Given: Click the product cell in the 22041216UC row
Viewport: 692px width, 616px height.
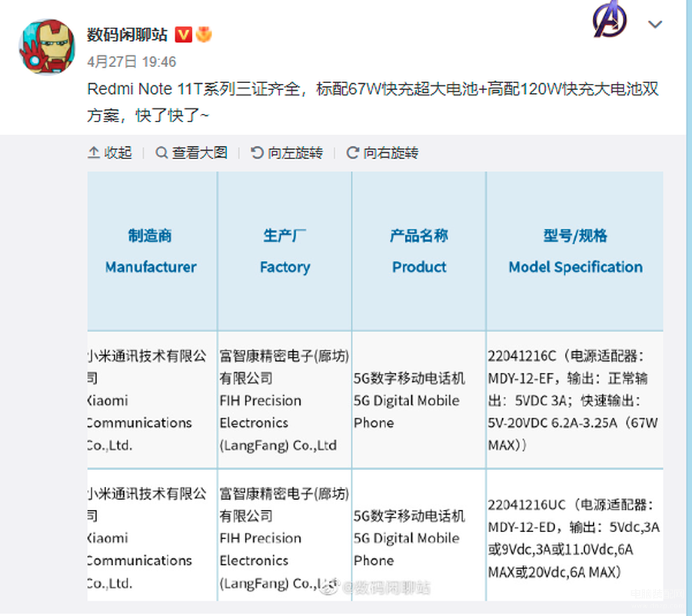Looking at the screenshot, I should (419, 536).
